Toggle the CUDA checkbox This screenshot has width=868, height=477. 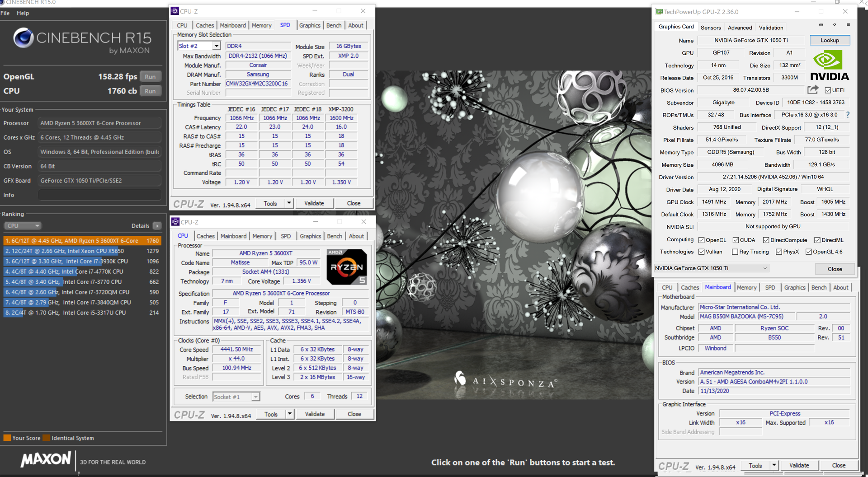click(x=736, y=240)
